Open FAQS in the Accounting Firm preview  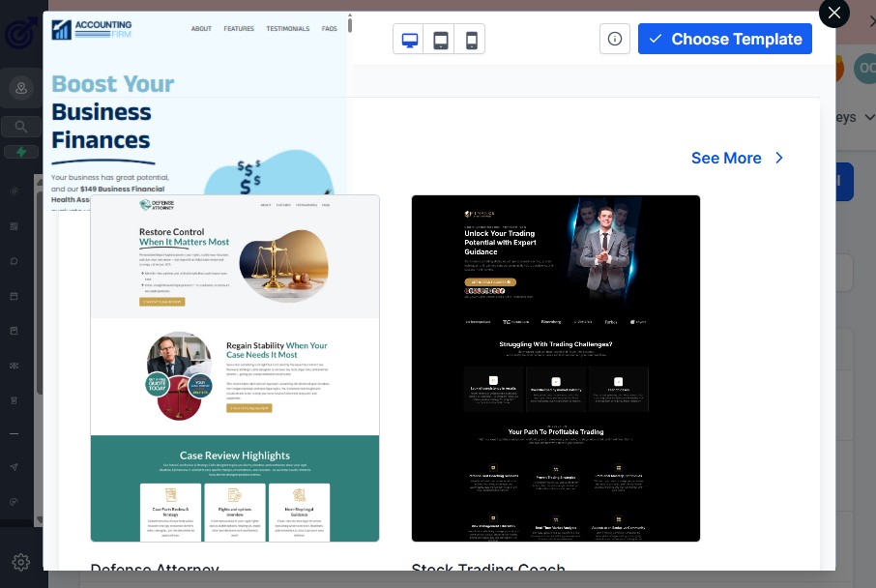(329, 28)
